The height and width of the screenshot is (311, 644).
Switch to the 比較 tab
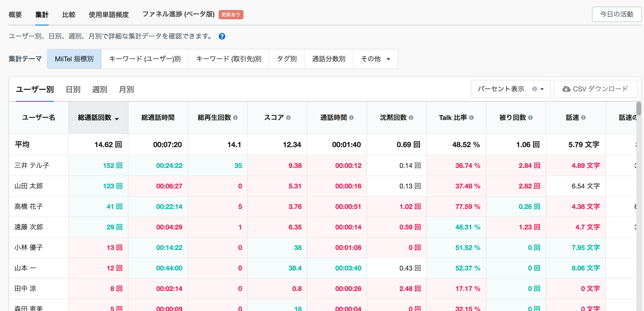coord(69,15)
